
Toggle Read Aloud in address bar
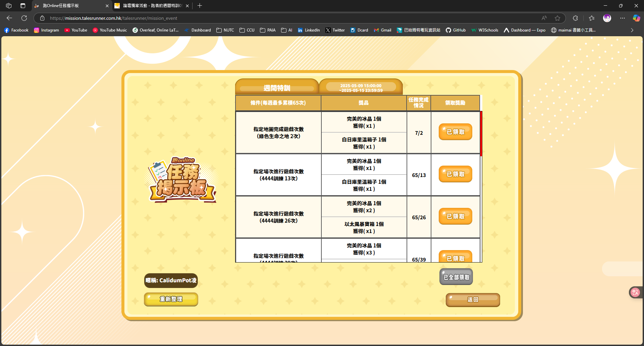[544, 18]
